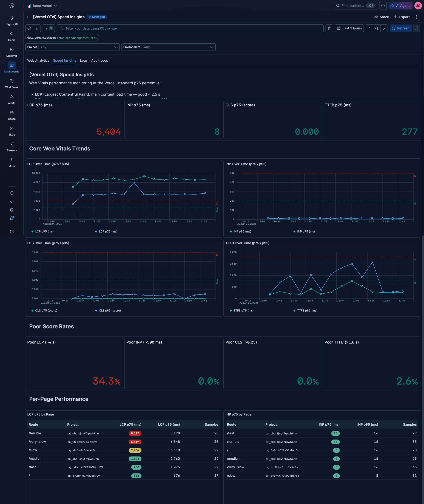Viewport: 424px width, 504px height.
Task: Sort by LCP p75 (ms) column header
Action: 130,424
